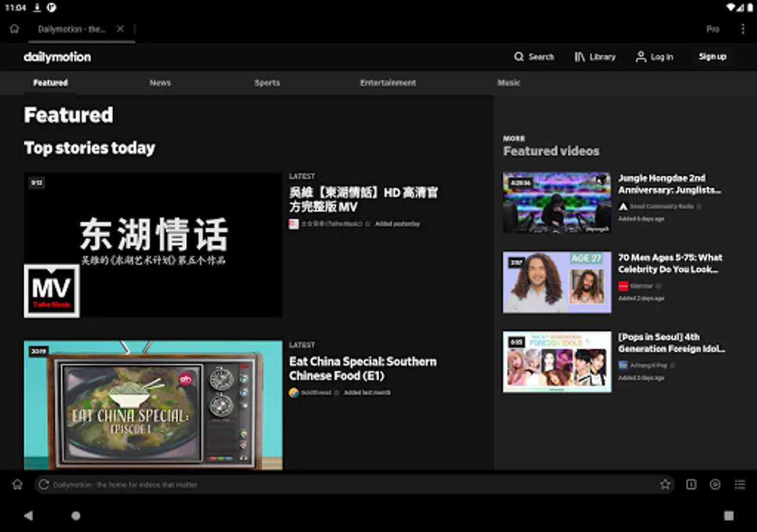Click the Dailymotion logo
Viewport: 757px width, 532px height.
57,57
